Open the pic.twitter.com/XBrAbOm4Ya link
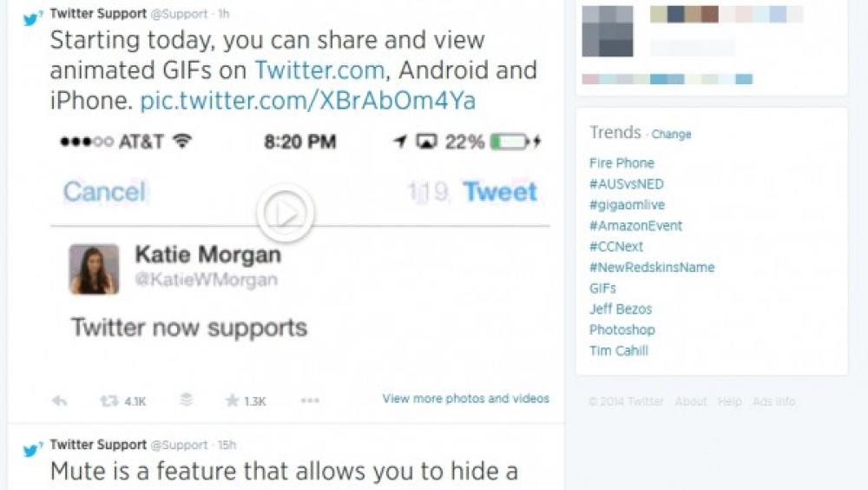This screenshot has height=490, width=868. (308, 101)
